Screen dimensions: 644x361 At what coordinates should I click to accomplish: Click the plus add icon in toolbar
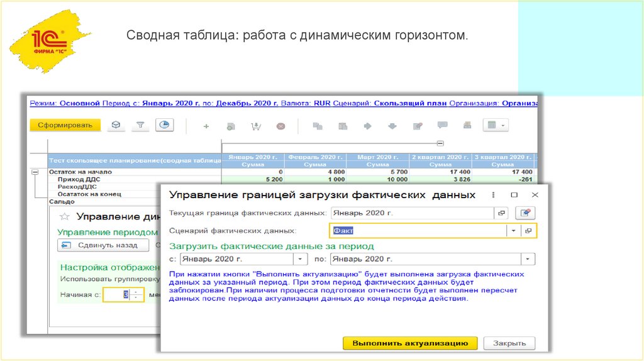[x=206, y=126]
